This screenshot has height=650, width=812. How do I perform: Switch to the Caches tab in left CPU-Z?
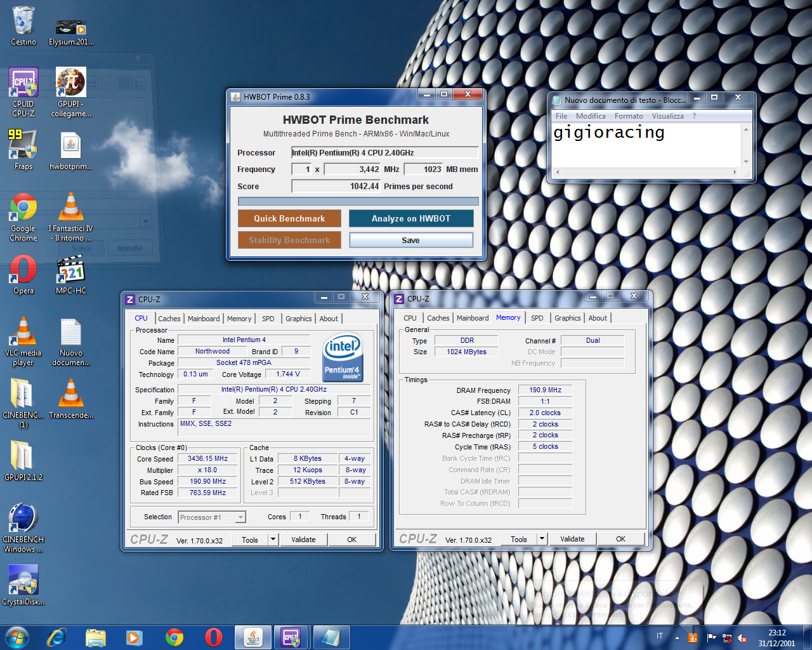(x=169, y=319)
